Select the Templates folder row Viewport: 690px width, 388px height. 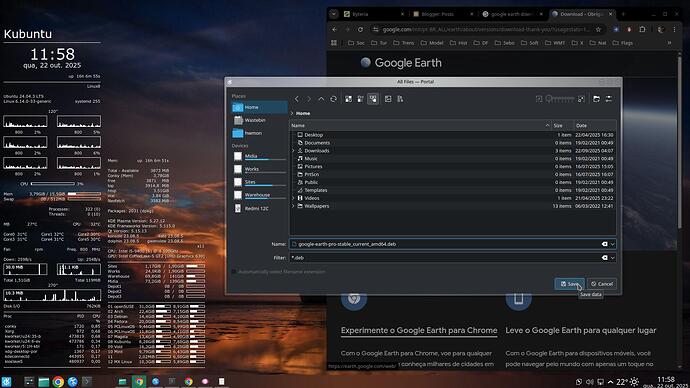[x=452, y=190]
